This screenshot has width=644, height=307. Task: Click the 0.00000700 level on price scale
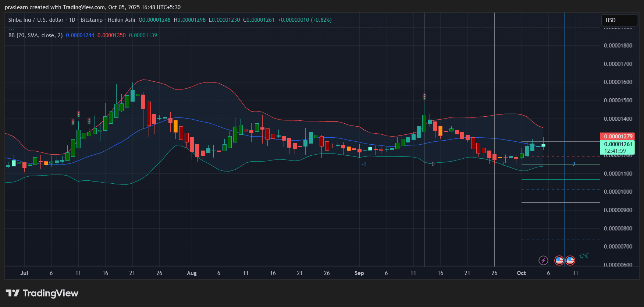coord(618,247)
